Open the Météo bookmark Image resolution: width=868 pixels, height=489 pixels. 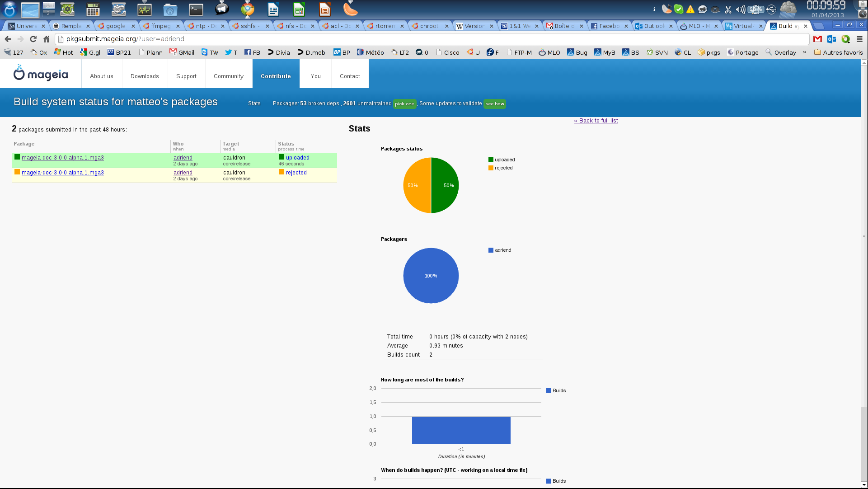click(371, 52)
